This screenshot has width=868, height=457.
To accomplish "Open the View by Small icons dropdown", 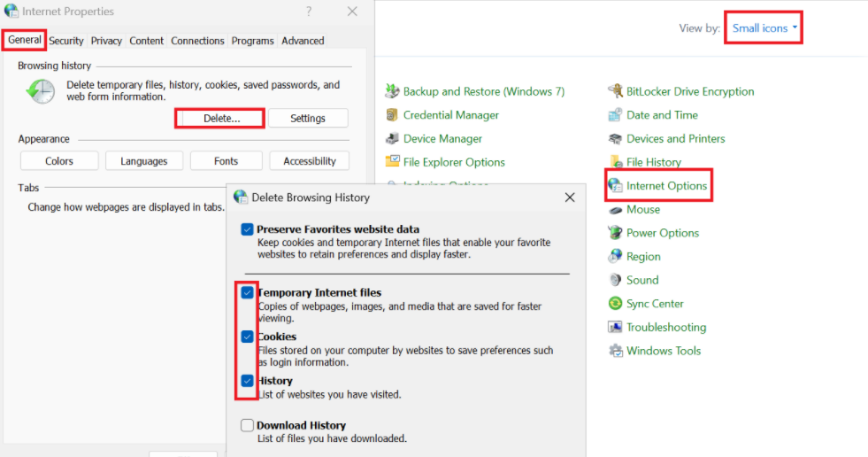I will pyautogui.click(x=764, y=27).
